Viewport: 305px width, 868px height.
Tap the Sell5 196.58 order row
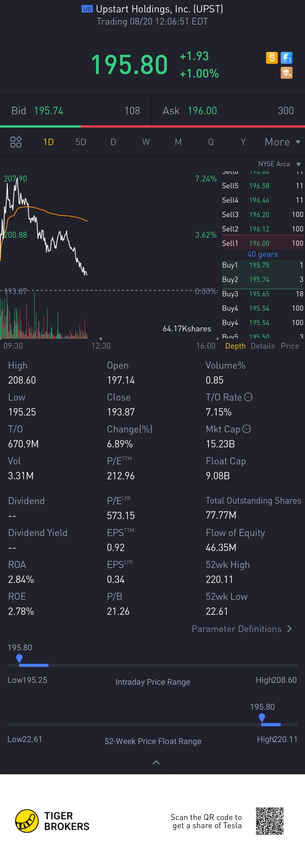pos(263,186)
